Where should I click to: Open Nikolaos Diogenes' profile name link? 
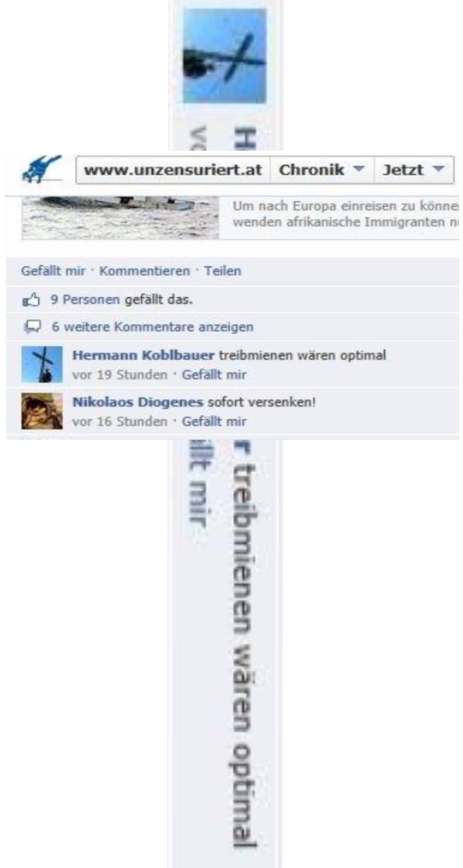(138, 402)
